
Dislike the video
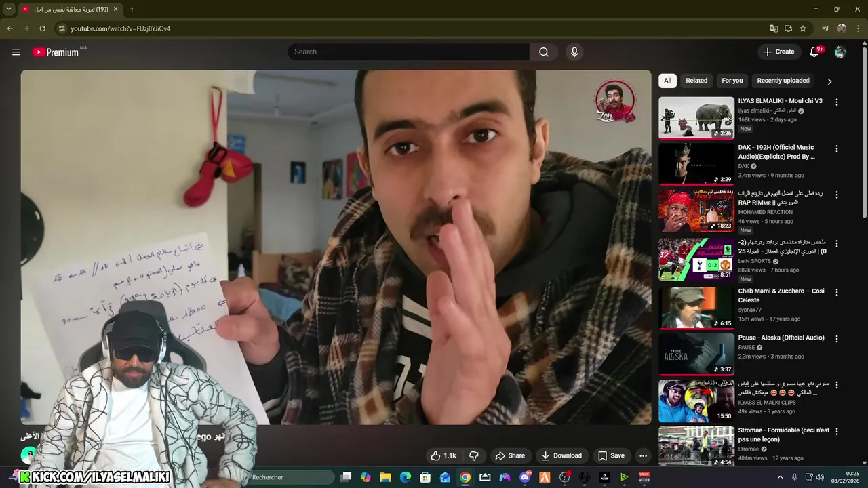(474, 455)
